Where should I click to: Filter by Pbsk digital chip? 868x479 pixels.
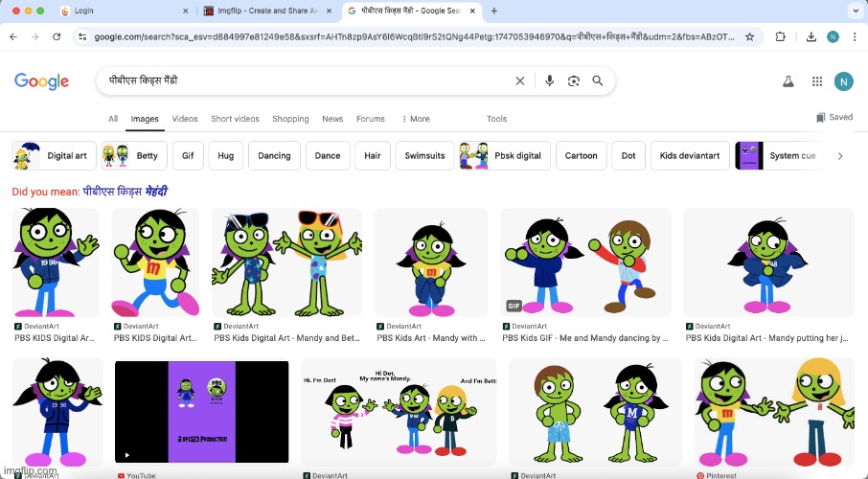(x=505, y=155)
